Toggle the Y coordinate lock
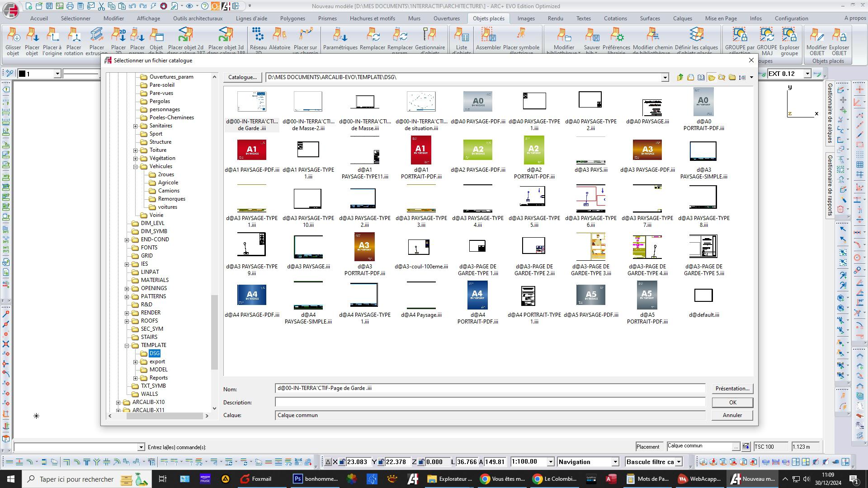 (381, 462)
